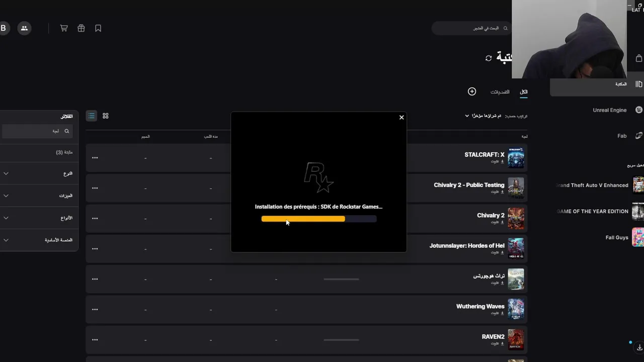Click the RAVEN2 title

(493, 337)
